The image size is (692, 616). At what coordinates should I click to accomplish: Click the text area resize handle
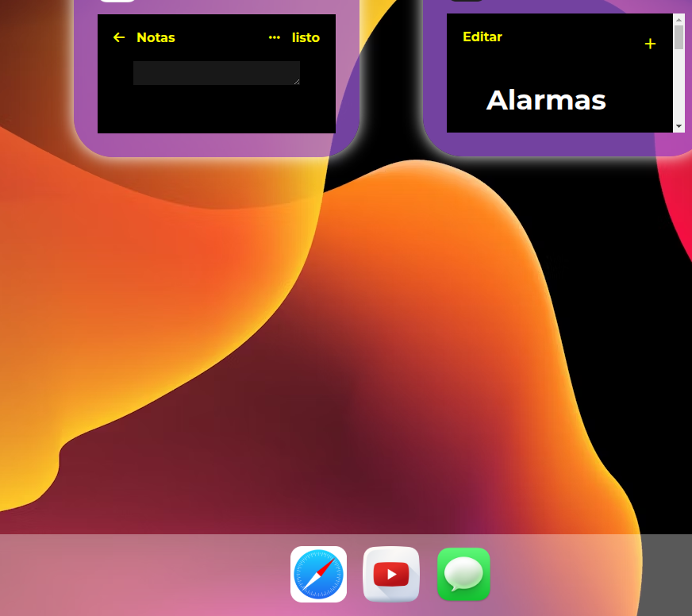pos(297,82)
